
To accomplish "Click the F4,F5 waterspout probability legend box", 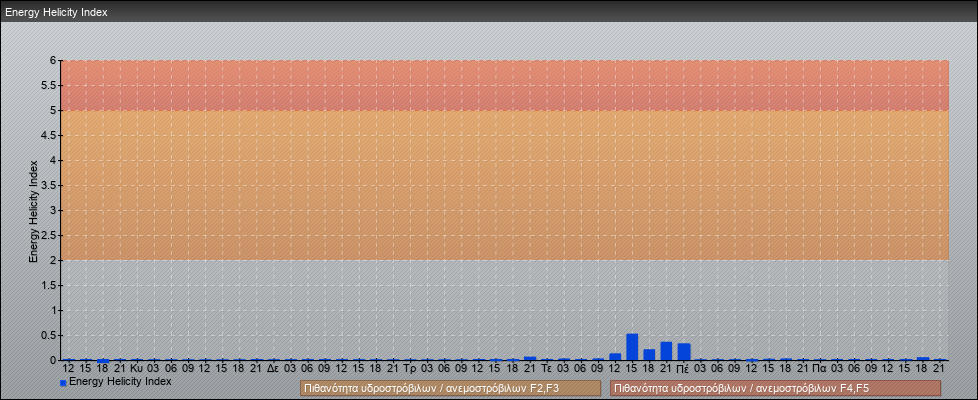I will [x=775, y=388].
